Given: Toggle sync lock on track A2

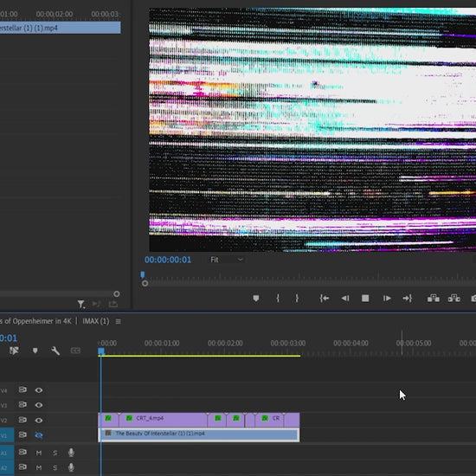Looking at the screenshot, I should pos(23,466).
